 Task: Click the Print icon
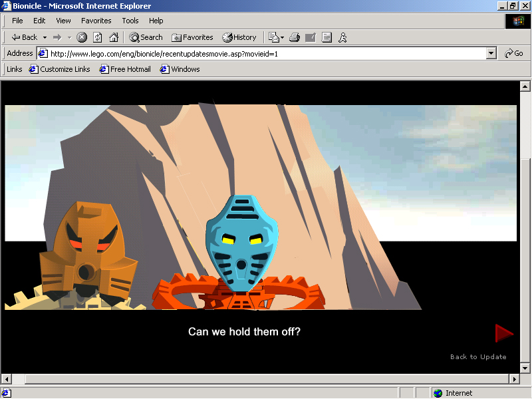[x=295, y=37]
